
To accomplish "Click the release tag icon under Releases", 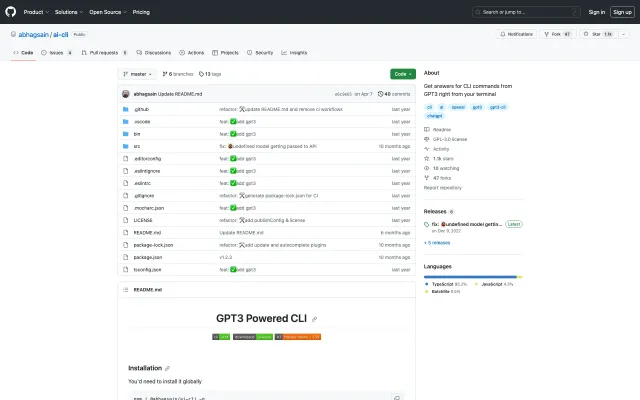I will point(428,225).
